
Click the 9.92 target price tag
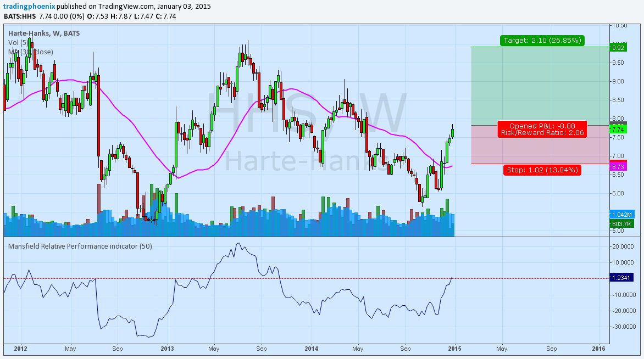pos(618,48)
